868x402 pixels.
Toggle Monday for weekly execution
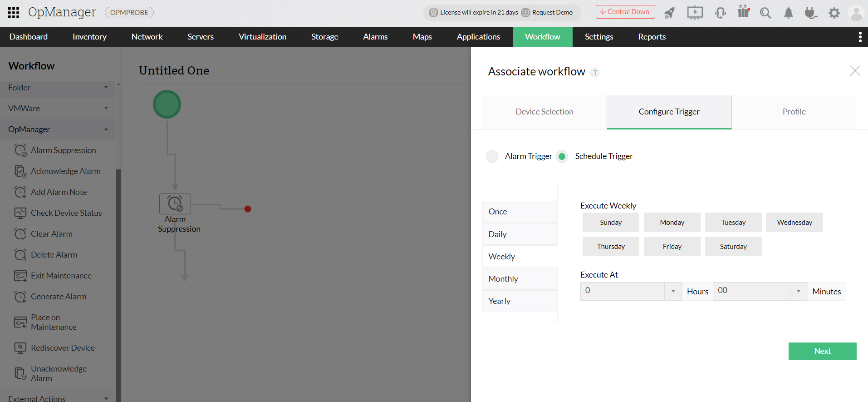[x=672, y=223]
